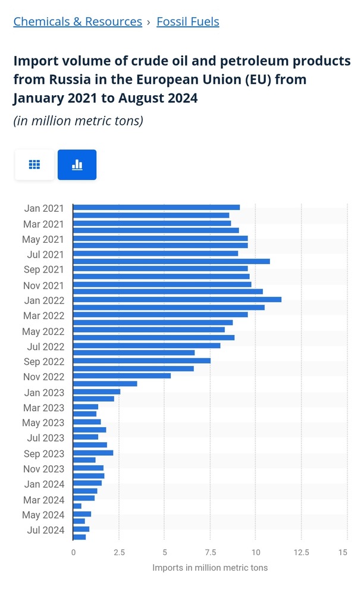Open the Fossil Fuels breadcrumb link

(x=188, y=22)
